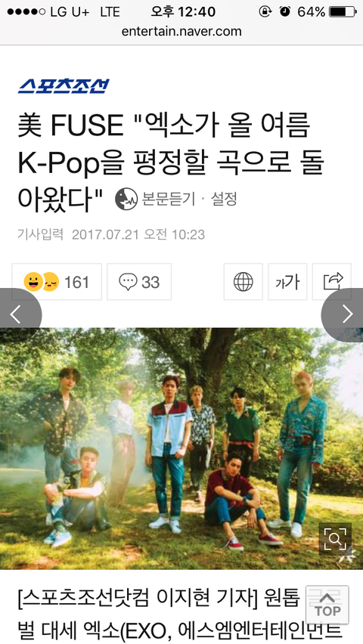Tap the EXO group photo
This screenshot has height=644, width=363.
[181, 448]
